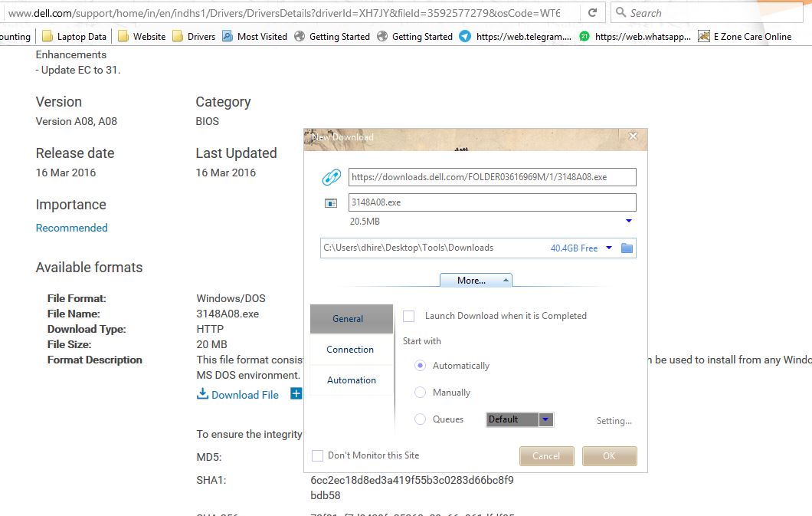Click the Update EC to 31 text

(77, 70)
